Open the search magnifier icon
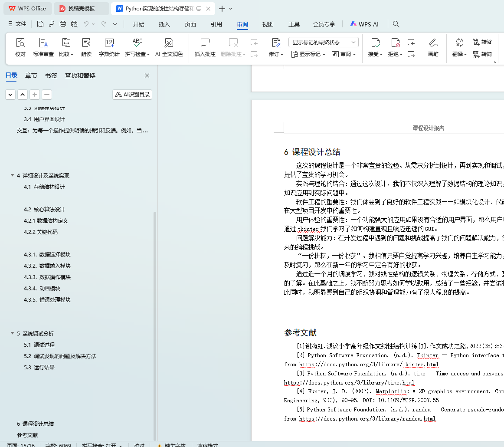The width and height of the screenshot is (504, 447). click(x=396, y=24)
